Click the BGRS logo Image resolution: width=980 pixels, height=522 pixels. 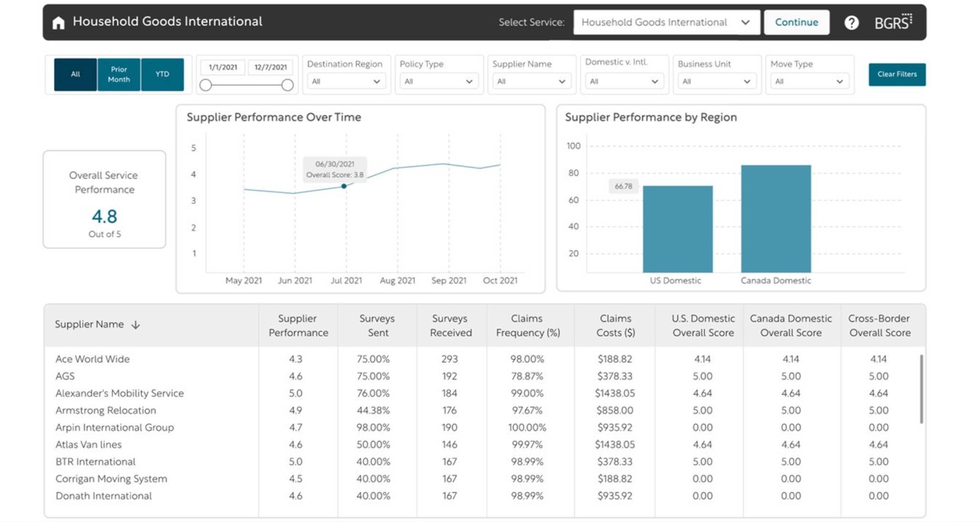click(x=893, y=22)
